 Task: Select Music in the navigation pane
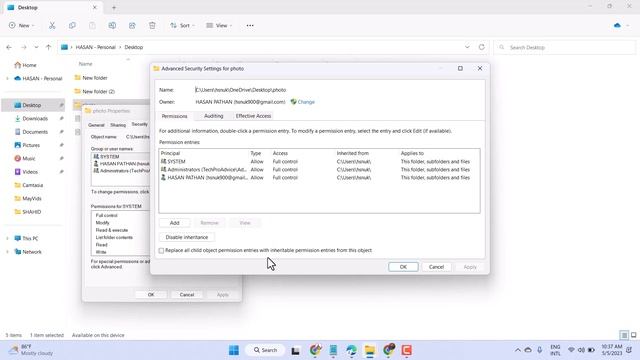click(29, 158)
